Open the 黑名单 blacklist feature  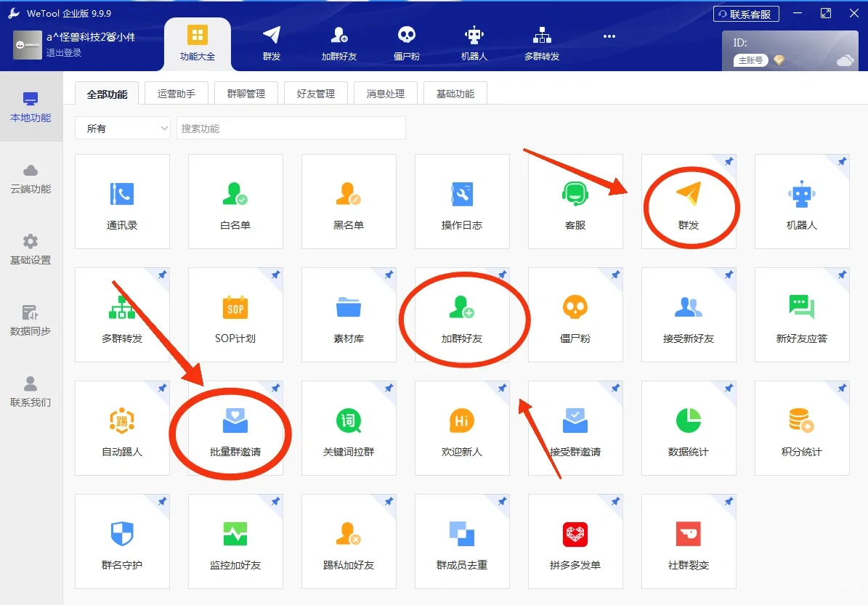(x=349, y=201)
